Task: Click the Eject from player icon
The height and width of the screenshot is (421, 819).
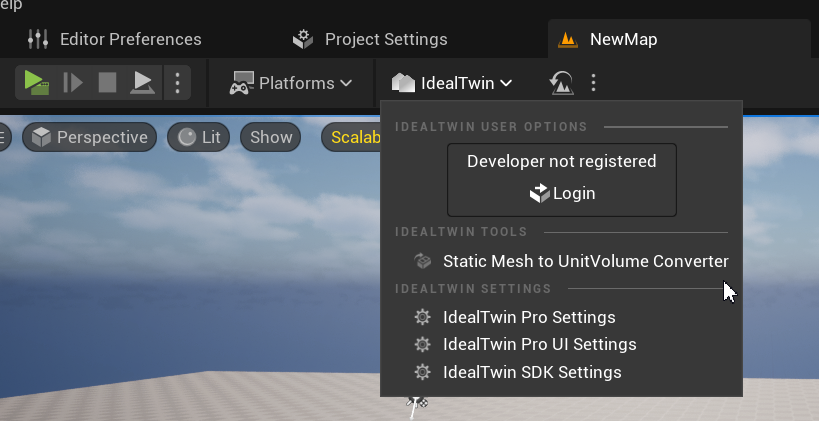Action: pos(143,82)
